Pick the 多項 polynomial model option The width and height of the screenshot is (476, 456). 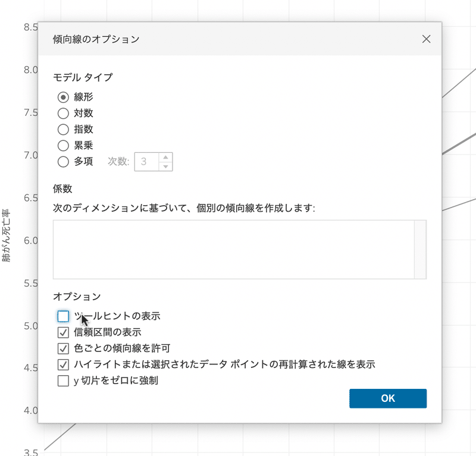(x=63, y=162)
